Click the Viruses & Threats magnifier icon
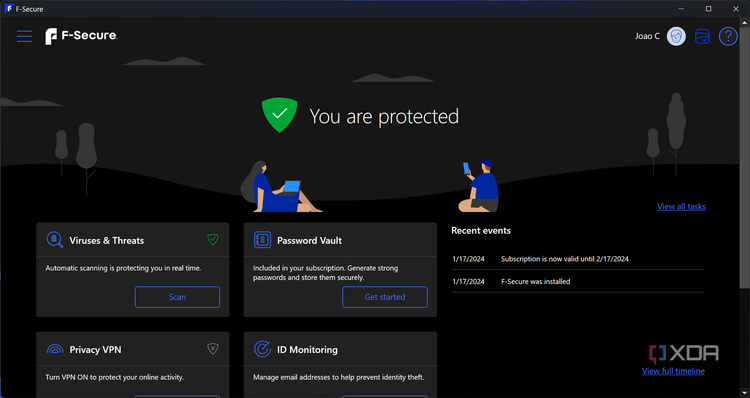750x398 pixels. (55, 240)
